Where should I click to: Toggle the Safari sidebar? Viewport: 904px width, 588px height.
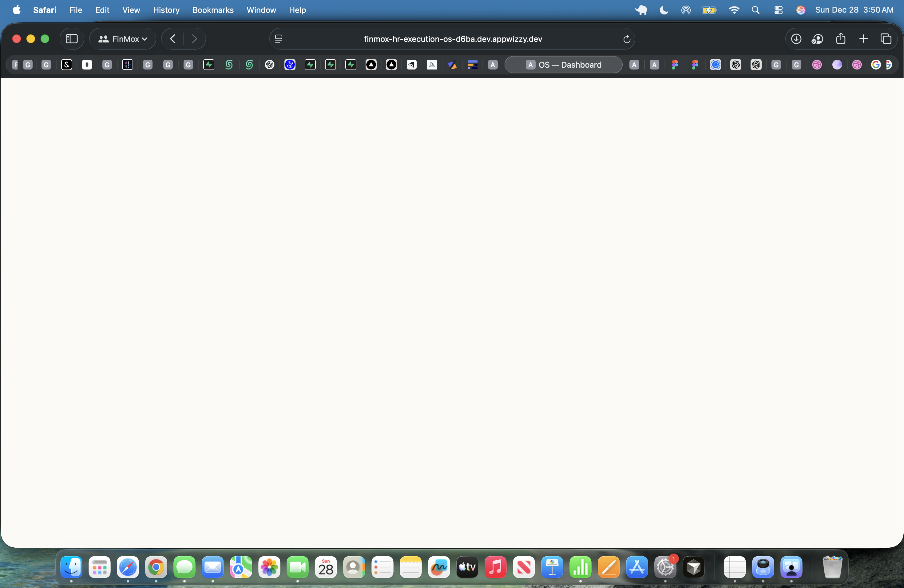click(71, 39)
